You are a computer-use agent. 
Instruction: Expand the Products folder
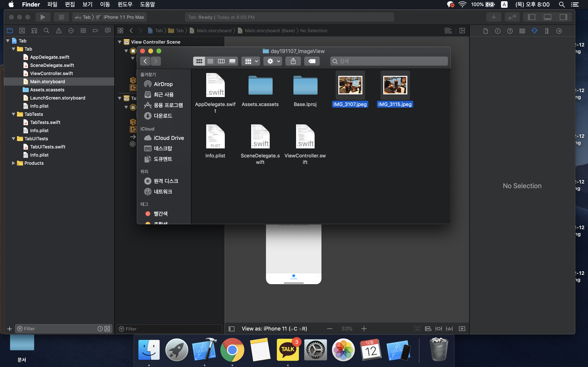click(x=13, y=163)
